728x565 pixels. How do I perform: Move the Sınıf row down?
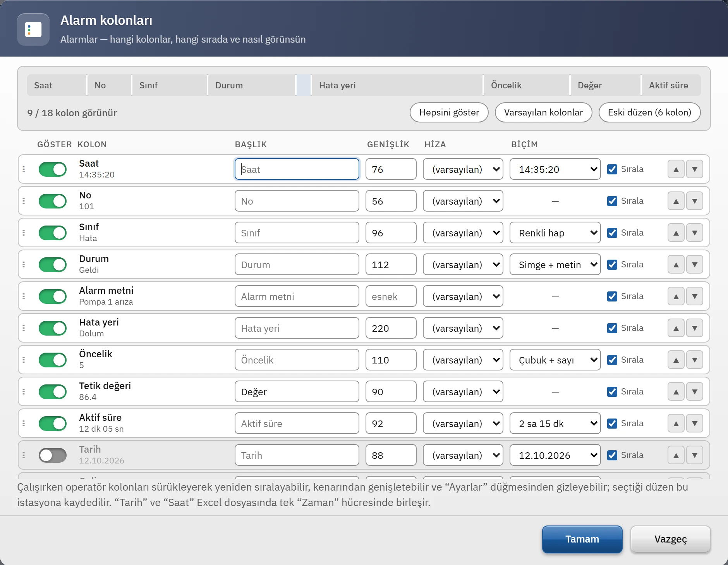(x=695, y=233)
